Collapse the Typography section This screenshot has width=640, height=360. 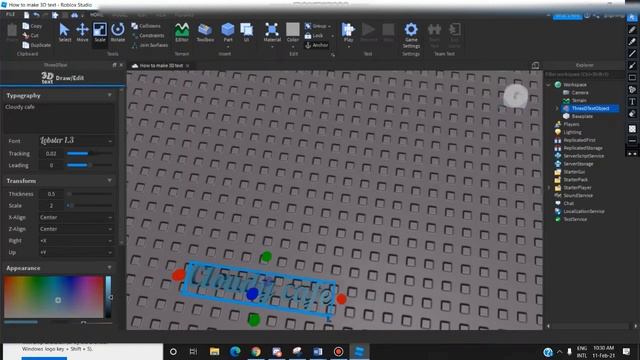(109, 95)
